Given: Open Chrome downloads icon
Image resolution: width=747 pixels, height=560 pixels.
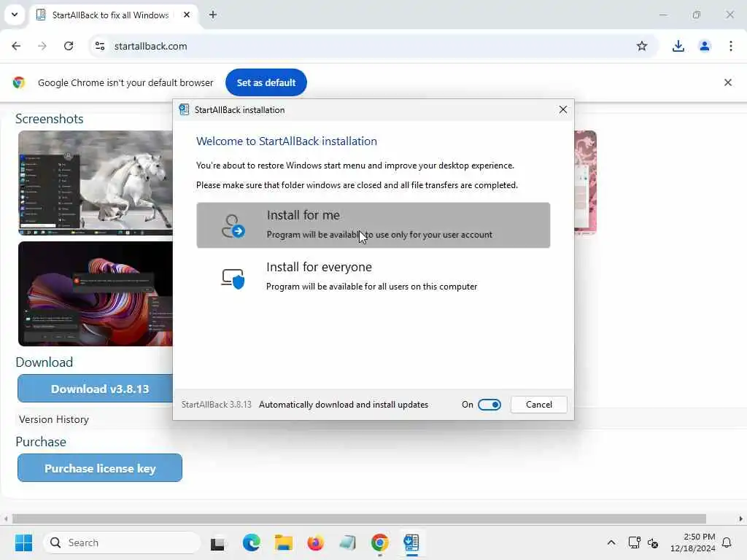Looking at the screenshot, I should [678, 46].
